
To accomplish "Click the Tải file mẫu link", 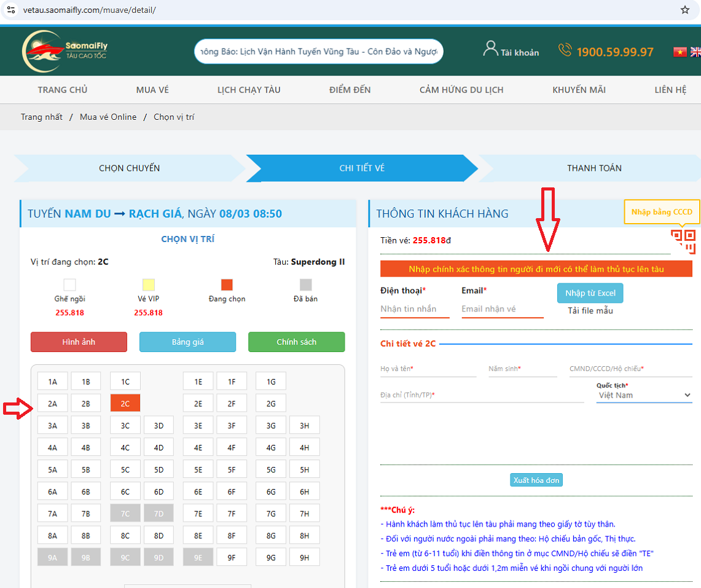I will click(590, 311).
